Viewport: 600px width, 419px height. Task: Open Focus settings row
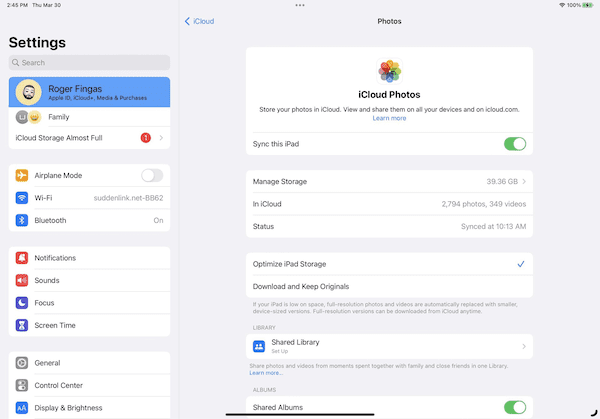90,303
